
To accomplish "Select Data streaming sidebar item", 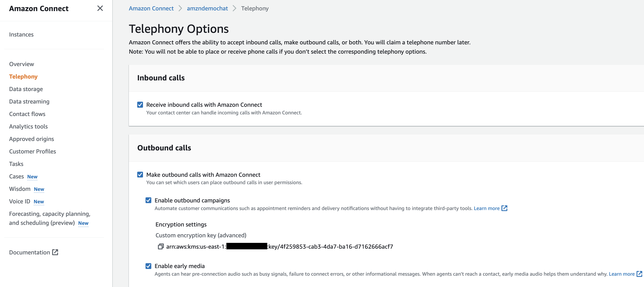I will click(29, 101).
